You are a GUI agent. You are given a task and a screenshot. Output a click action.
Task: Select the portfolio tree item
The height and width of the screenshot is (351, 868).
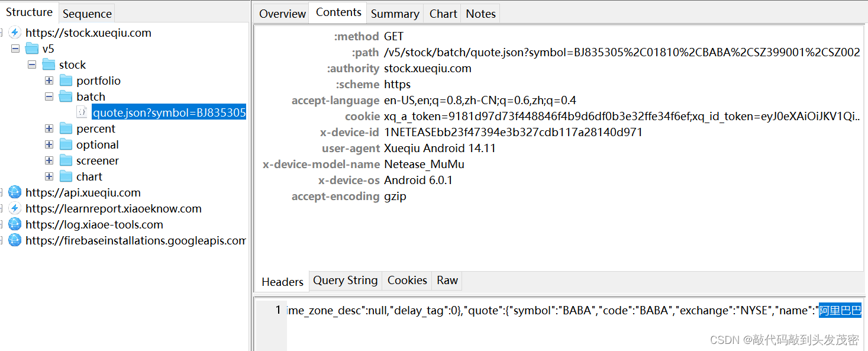[98, 80]
